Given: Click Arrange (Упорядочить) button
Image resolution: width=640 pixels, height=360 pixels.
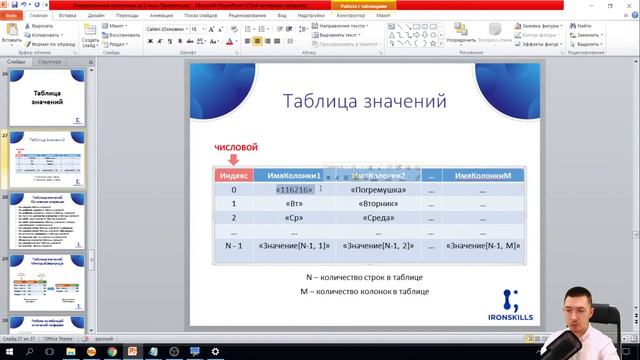Looking at the screenshot, I should (x=461, y=33).
